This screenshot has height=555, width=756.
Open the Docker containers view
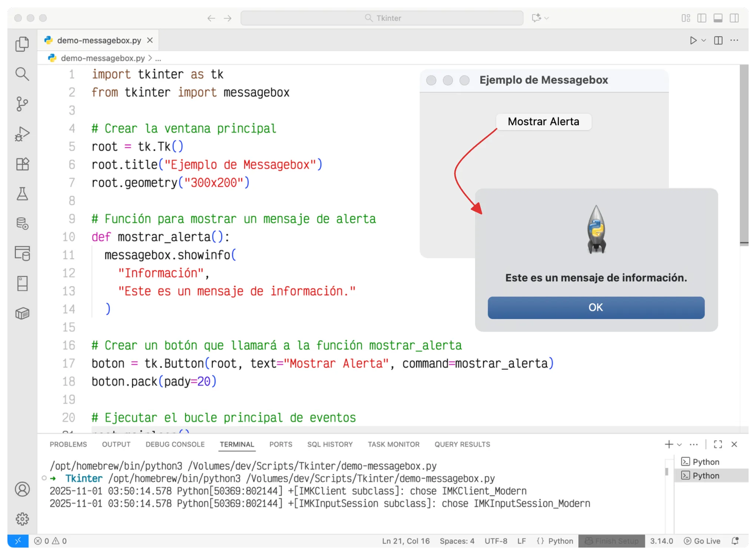[22, 313]
